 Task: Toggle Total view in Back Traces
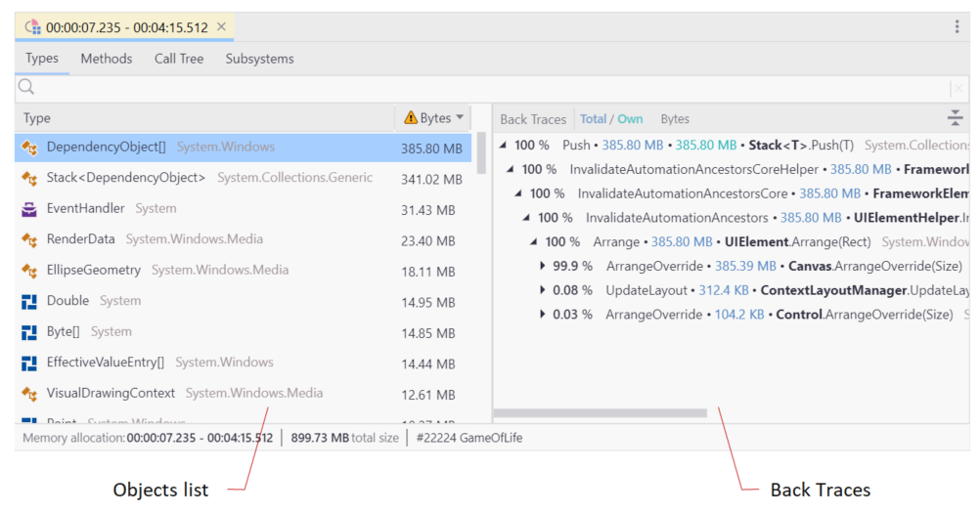click(x=593, y=119)
